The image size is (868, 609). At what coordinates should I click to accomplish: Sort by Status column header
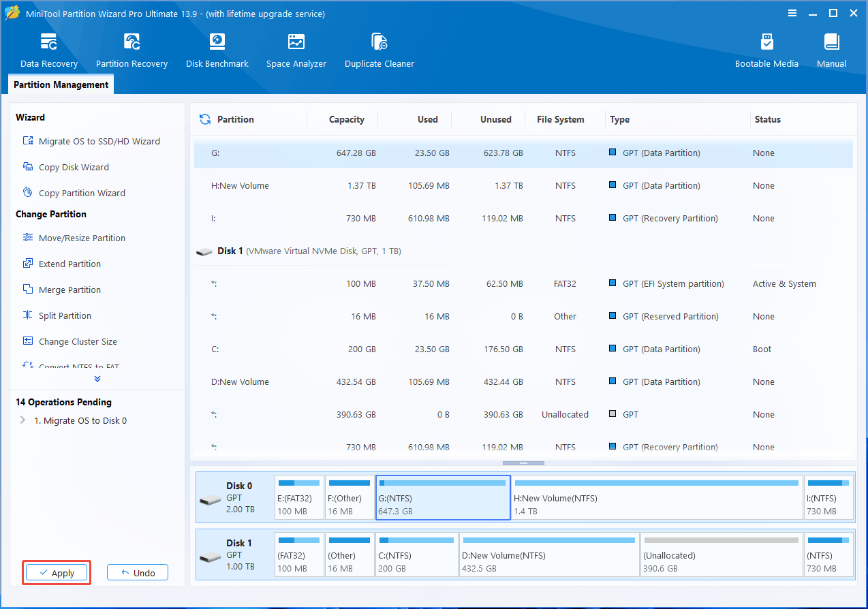tap(767, 119)
